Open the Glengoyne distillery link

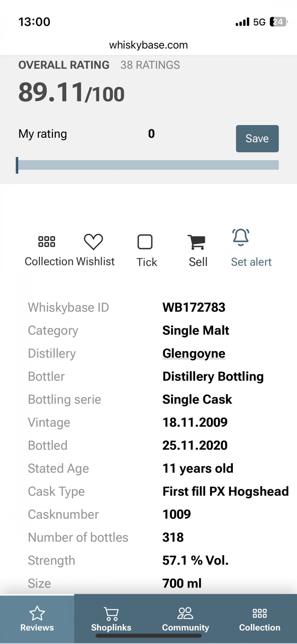point(194,353)
